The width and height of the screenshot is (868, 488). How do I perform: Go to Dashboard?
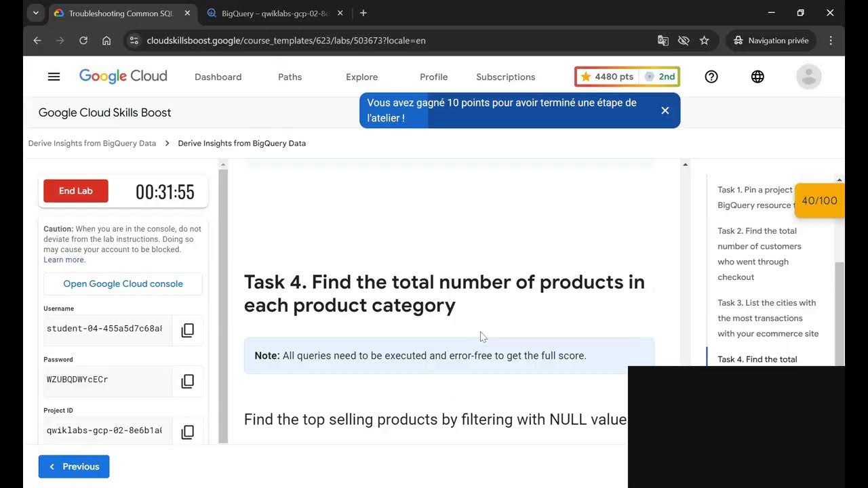[x=218, y=77]
